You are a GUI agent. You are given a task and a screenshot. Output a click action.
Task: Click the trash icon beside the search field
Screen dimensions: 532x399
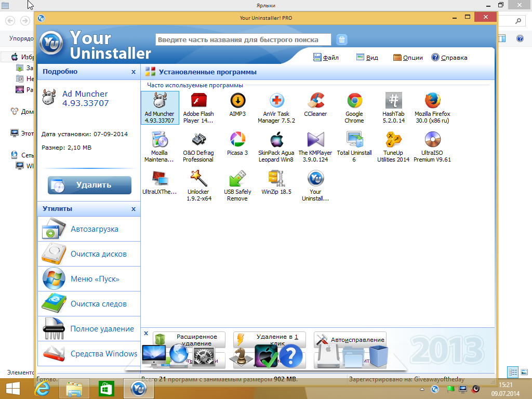point(342,39)
